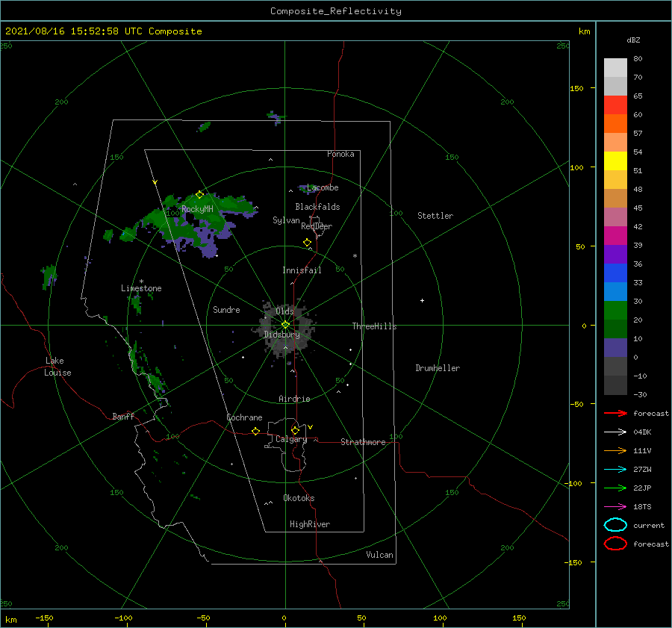Click the Didsbury town label
Viewport: 672px width, 628px height.
click(281, 335)
